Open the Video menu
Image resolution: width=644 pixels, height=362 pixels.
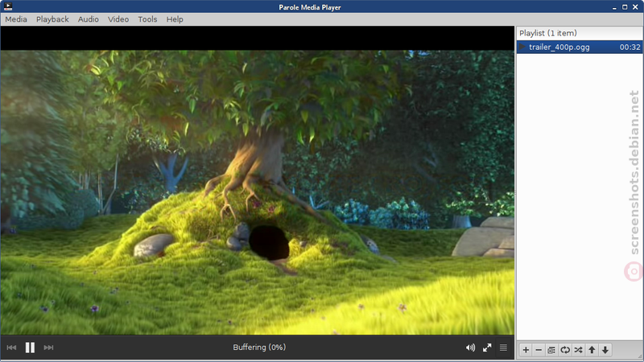click(x=118, y=19)
